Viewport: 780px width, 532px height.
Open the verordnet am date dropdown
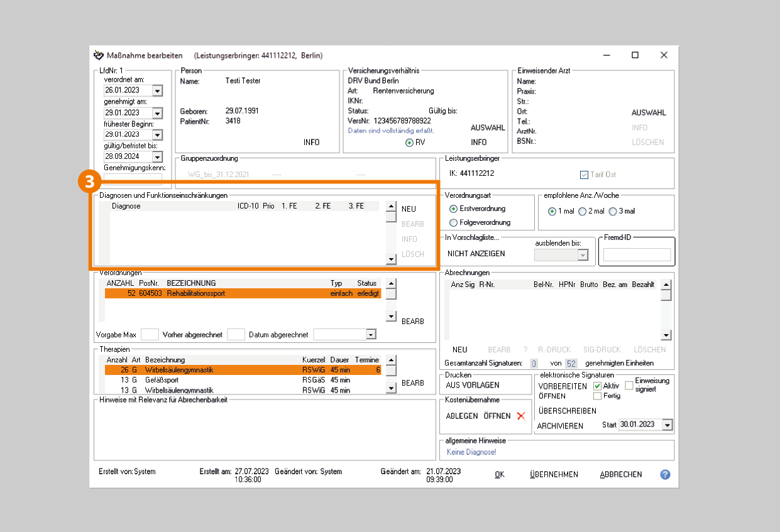[157, 91]
